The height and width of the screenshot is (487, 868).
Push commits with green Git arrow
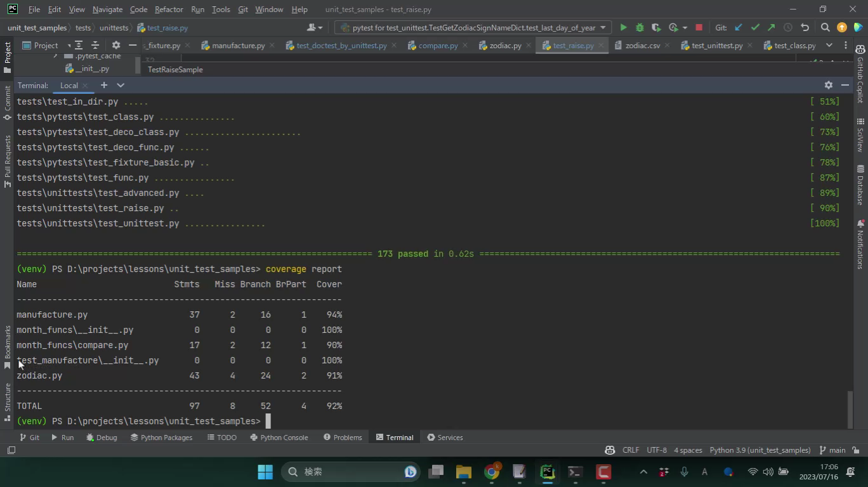771,28
